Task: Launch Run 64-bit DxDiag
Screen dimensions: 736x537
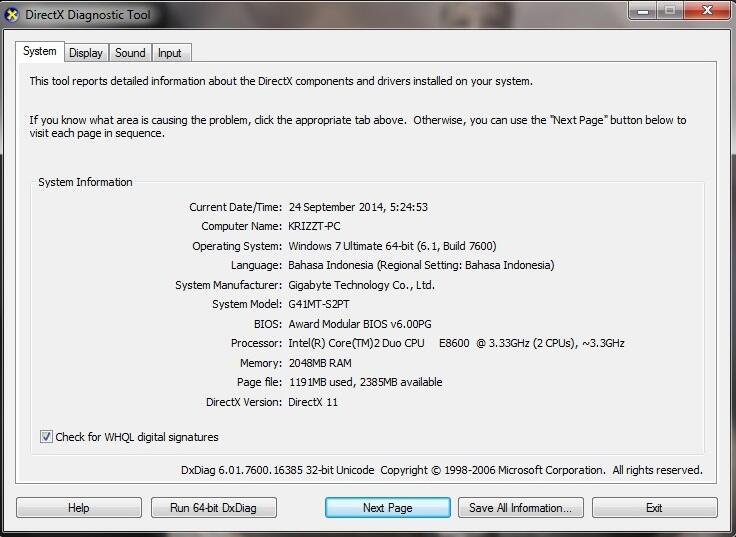Action: point(214,507)
